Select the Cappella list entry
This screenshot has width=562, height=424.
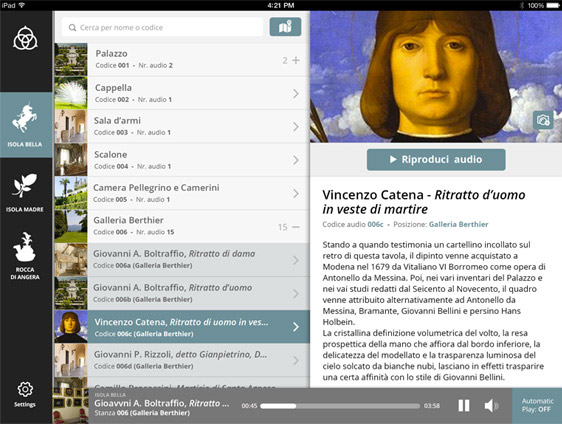pyautogui.click(x=182, y=93)
